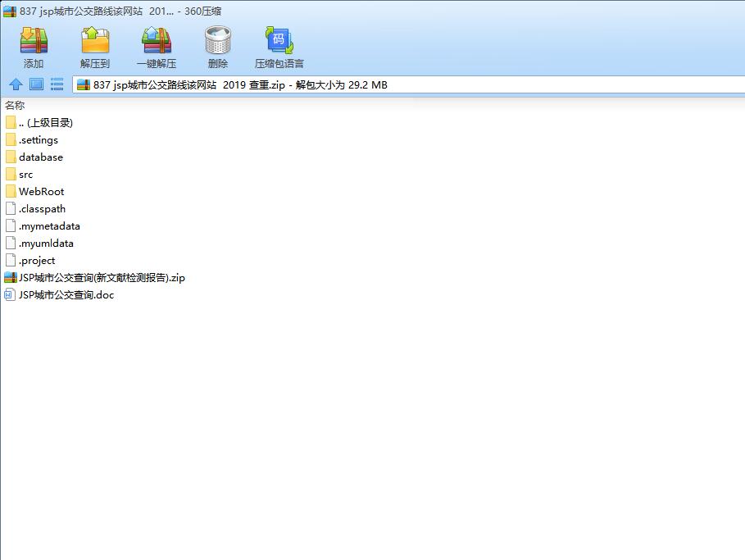The image size is (745, 560).
Task: Select the '.project' name text
Action: click(37, 261)
